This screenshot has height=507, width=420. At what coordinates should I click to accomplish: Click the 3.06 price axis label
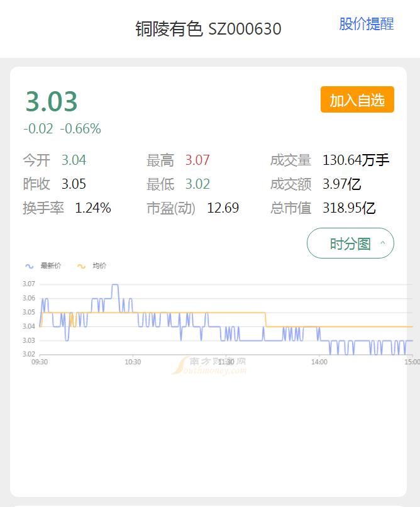[x=29, y=298]
